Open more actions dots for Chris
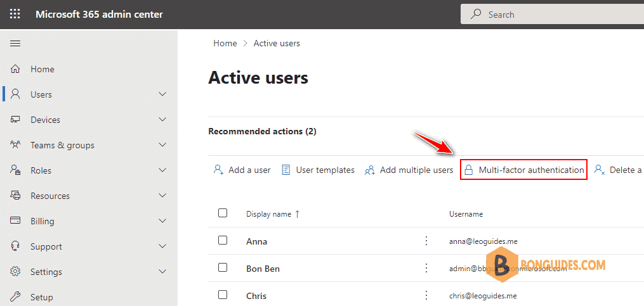The height and width of the screenshot is (306, 644). point(426,295)
